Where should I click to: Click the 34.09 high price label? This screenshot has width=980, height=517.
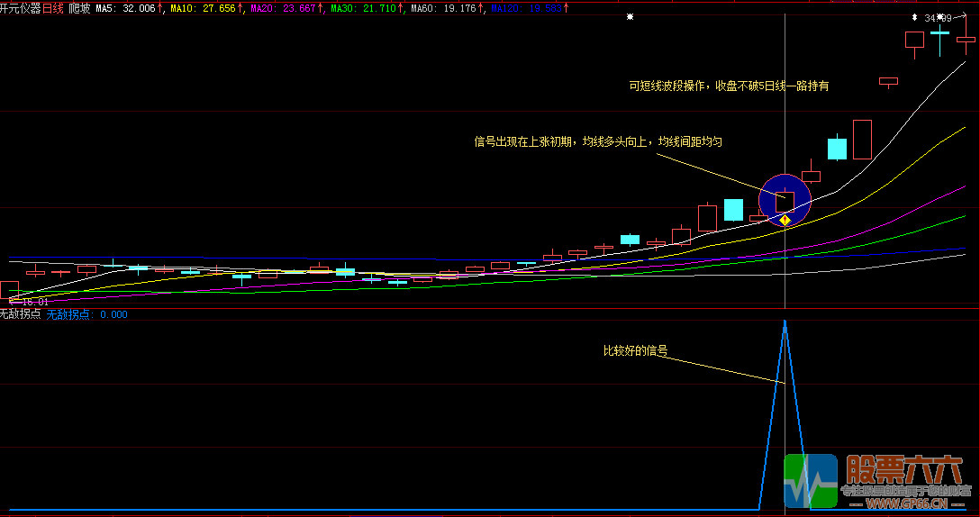coord(938,17)
